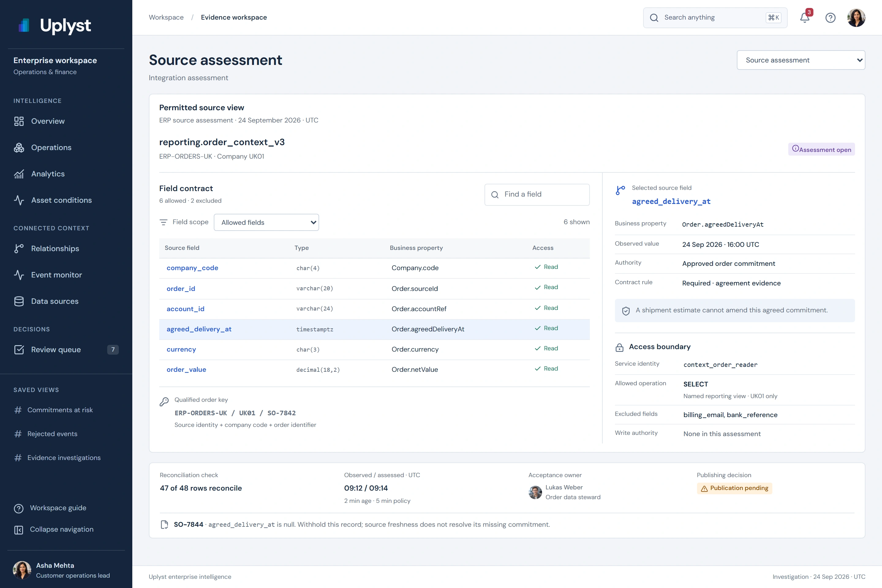Click Lukas Weber's avatar
Viewport: 882px width, 588px height.
click(535, 492)
